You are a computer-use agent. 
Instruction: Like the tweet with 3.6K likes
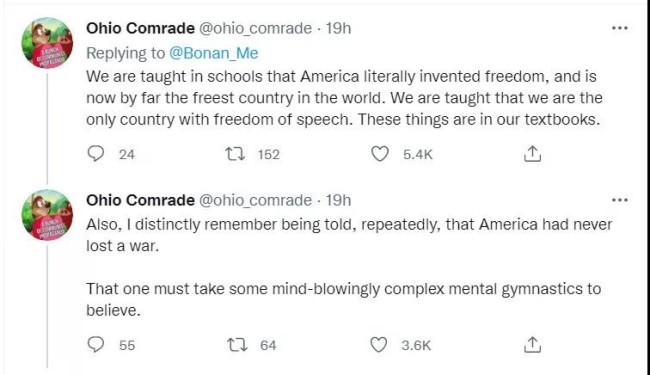[x=378, y=345]
